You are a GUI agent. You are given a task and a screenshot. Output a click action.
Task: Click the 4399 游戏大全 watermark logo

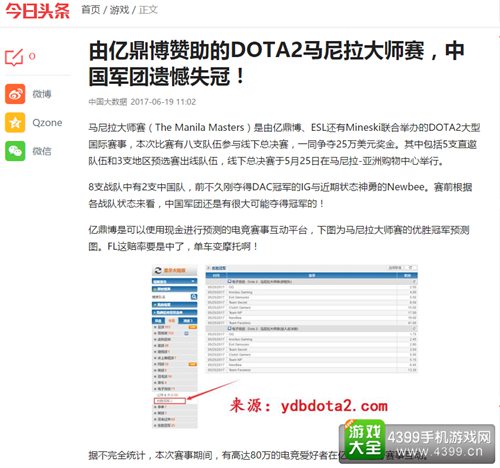point(365,440)
